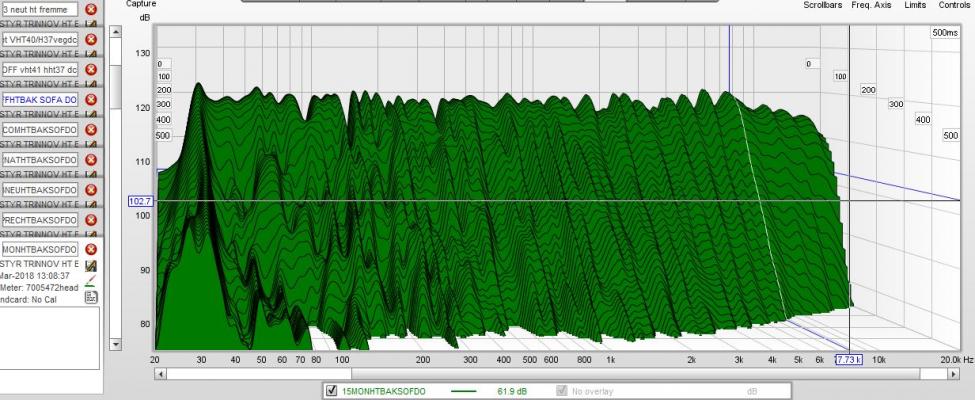975x400 pixels.
Task: Edit the 'NEUHTBAKSOFDO' name field
Action: pos(39,190)
